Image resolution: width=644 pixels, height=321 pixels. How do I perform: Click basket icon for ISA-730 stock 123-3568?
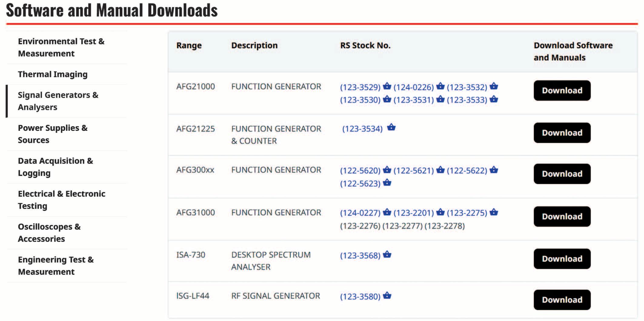click(387, 254)
